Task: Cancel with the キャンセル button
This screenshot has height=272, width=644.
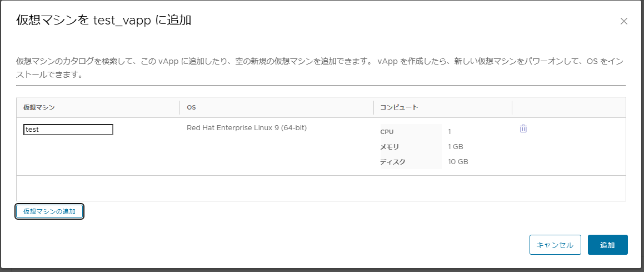Action: [x=555, y=245]
